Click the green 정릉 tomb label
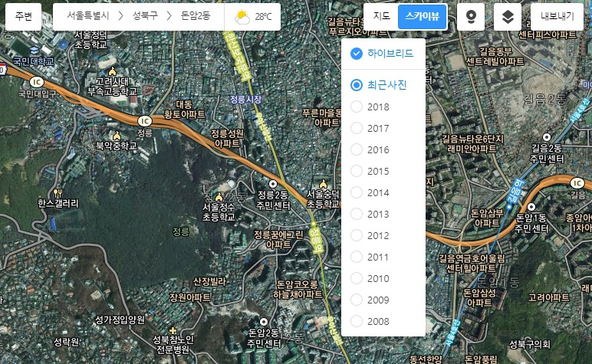 click(x=181, y=231)
